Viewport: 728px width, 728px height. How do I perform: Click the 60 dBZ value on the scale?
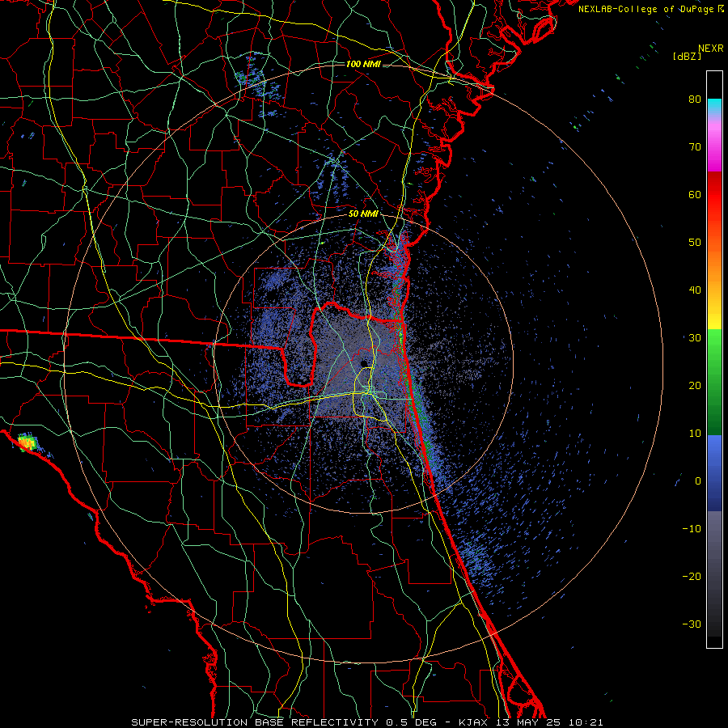695,194
